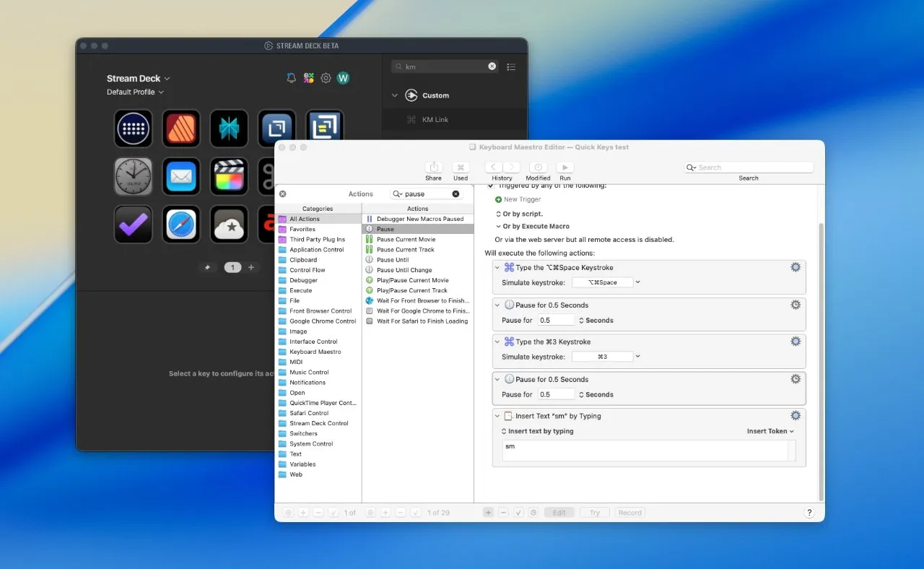Open the Insert Token dropdown
This screenshot has height=569, width=924.
tap(770, 431)
